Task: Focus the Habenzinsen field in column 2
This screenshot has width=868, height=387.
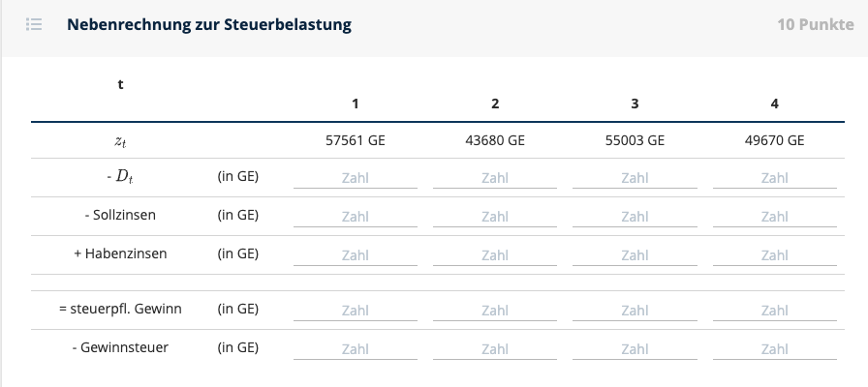Action: pos(495,255)
